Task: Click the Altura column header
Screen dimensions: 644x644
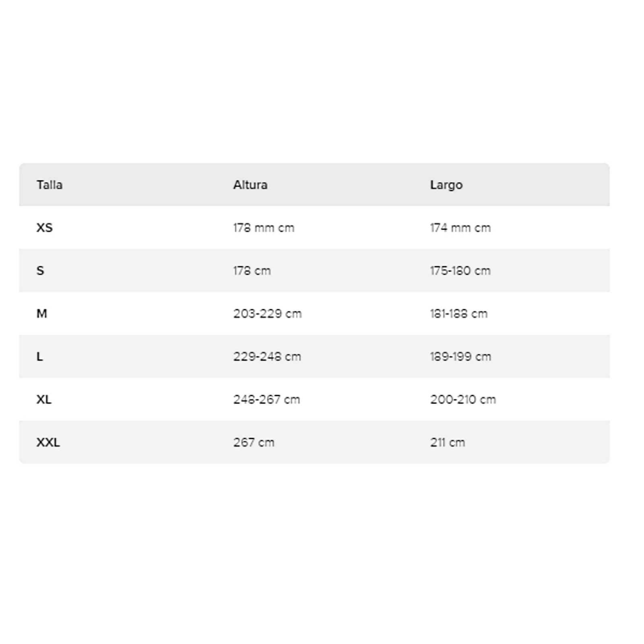Action: click(250, 185)
